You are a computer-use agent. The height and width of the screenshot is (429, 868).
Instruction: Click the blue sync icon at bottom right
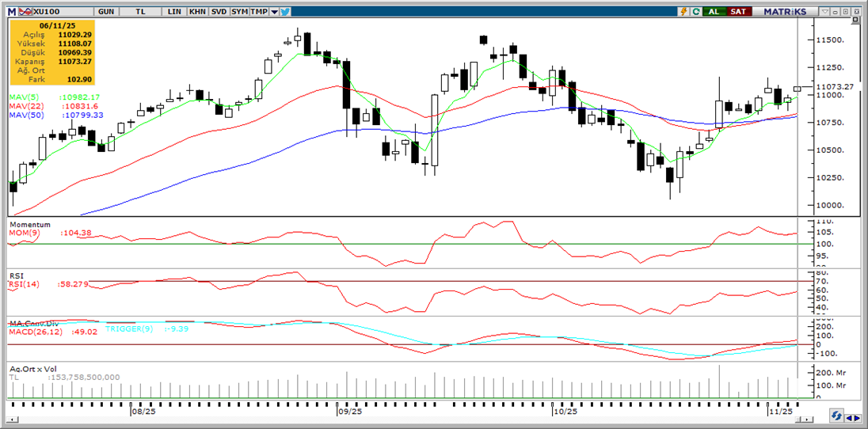[x=836, y=416]
